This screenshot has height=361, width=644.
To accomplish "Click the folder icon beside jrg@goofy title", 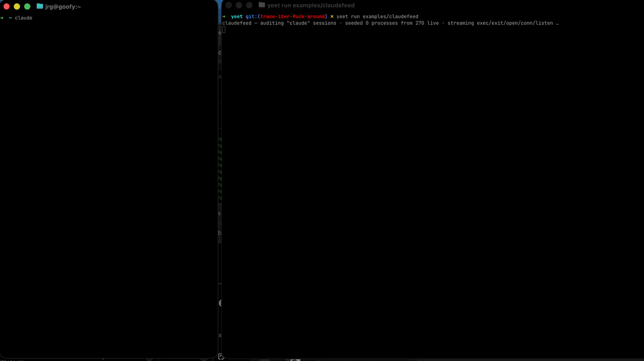I will (x=39, y=6).
